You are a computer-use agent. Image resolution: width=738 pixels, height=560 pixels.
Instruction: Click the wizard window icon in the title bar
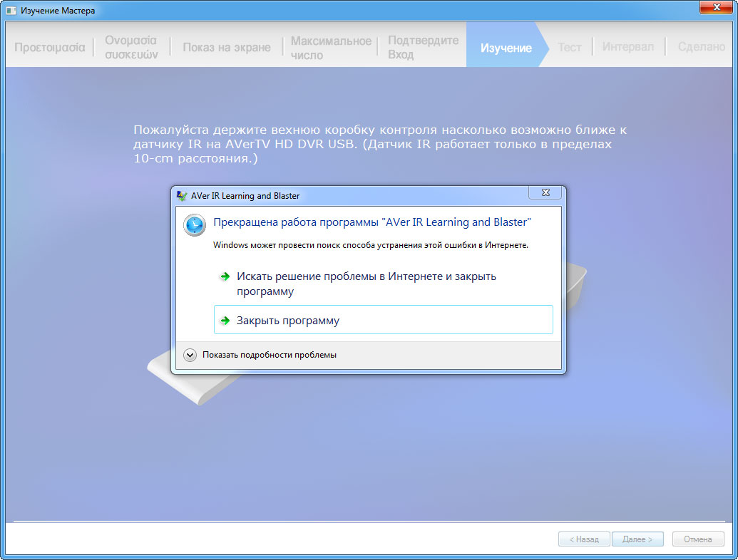pos(11,11)
